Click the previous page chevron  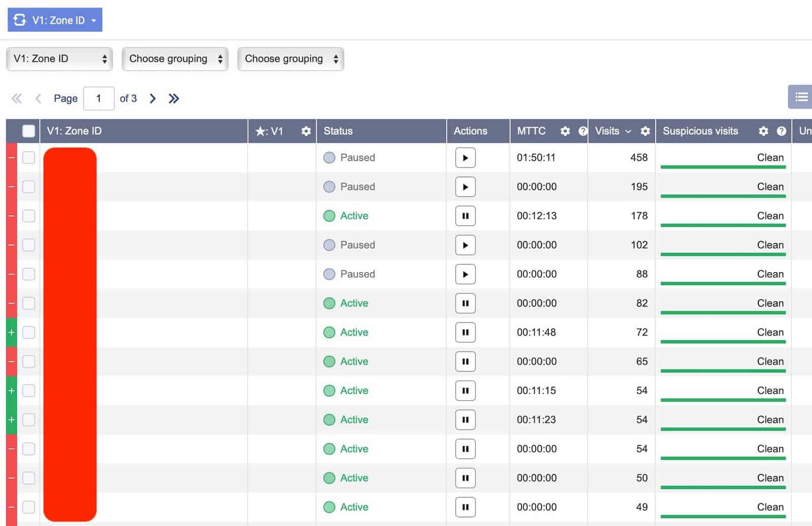[x=38, y=98]
